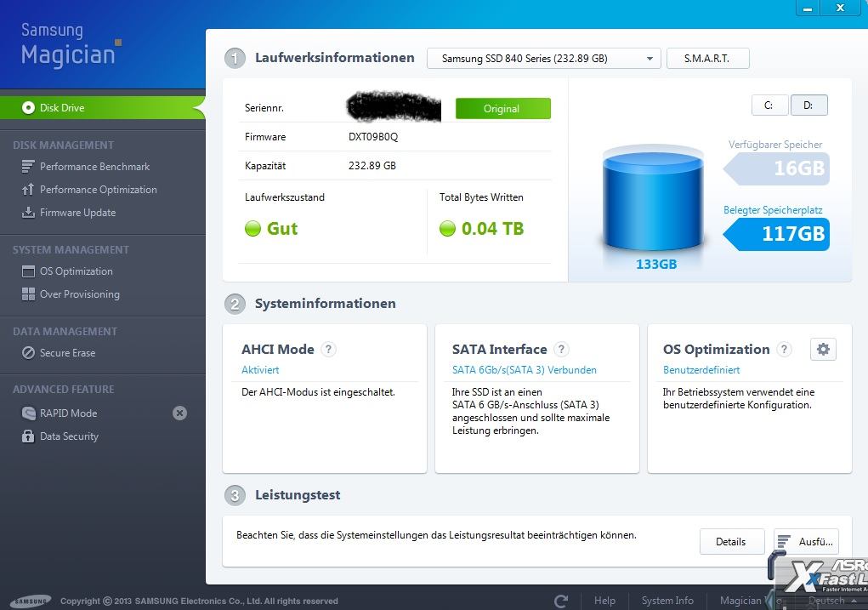The image size is (868, 610).
Task: Click the green Original button
Action: 502,109
